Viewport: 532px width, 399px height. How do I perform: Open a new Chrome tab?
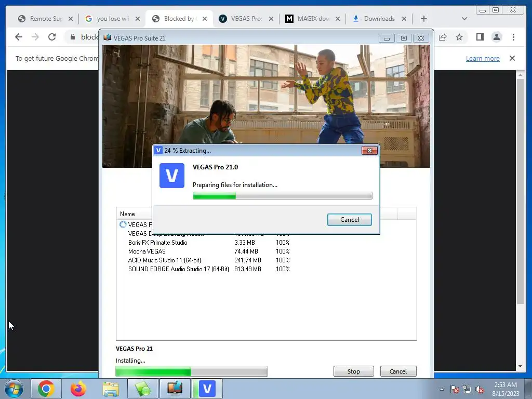pos(424,19)
